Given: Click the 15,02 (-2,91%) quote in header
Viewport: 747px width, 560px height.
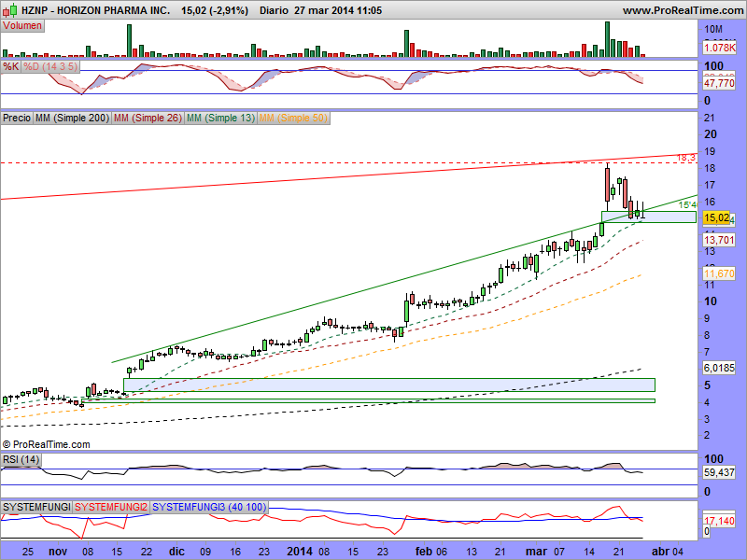Looking at the screenshot, I should pyautogui.click(x=215, y=10).
